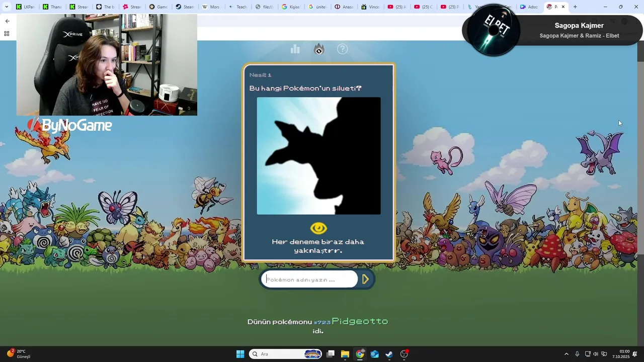Image resolution: width=644 pixels, height=362 pixels.
Task: Switch to the 'The b' tab
Action: coord(105,7)
